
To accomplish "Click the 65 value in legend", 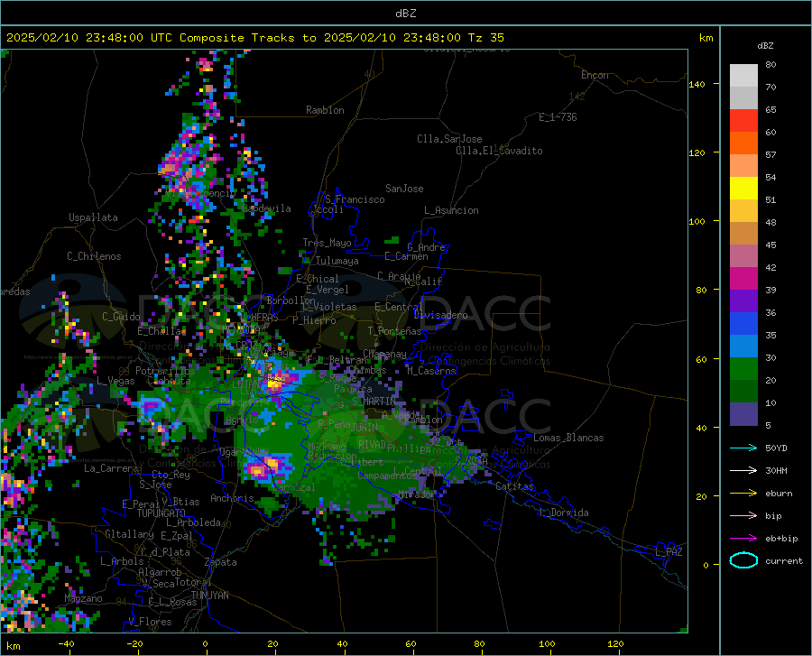I will click(770, 110).
